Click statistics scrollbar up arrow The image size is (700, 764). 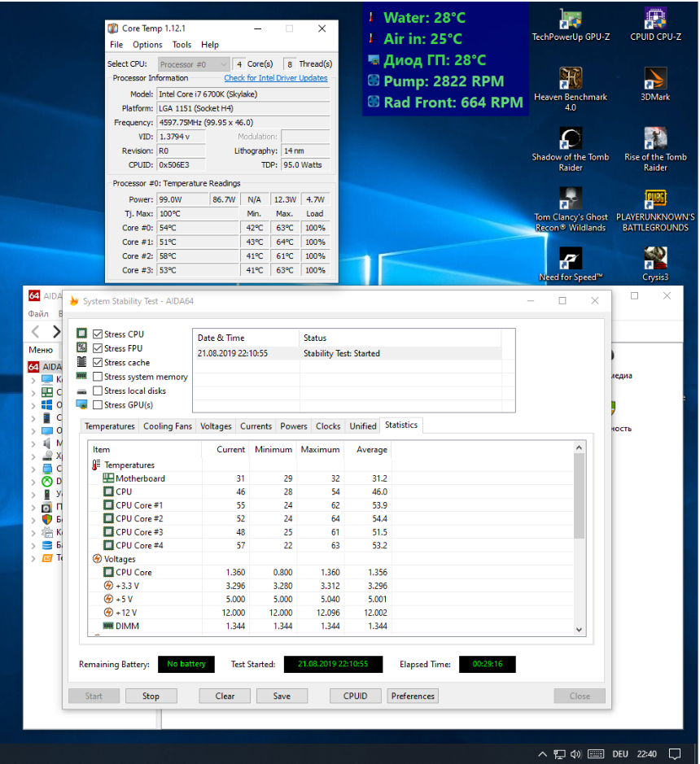tap(579, 447)
